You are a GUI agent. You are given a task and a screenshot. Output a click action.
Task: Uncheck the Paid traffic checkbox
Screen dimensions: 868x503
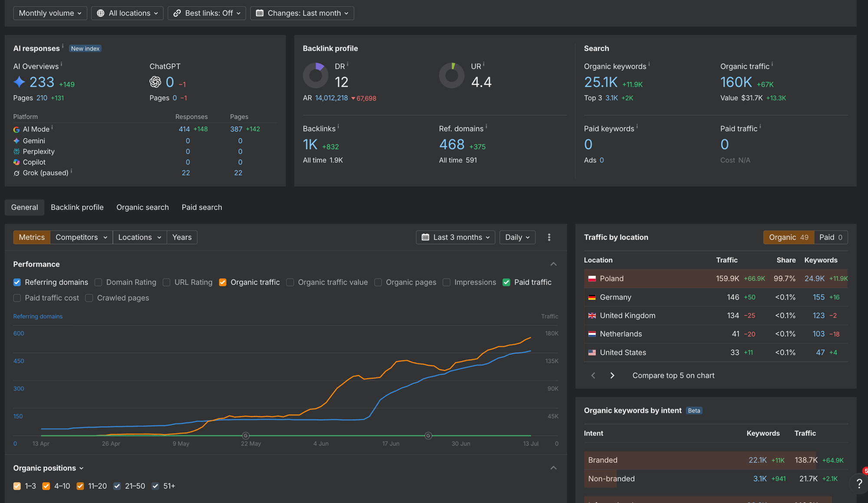(506, 282)
